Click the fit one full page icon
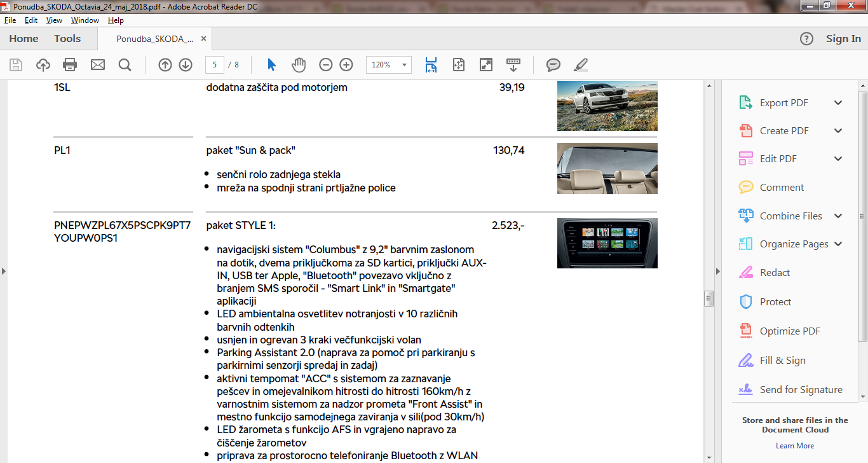Image resolution: width=868 pixels, height=463 pixels. (x=459, y=65)
